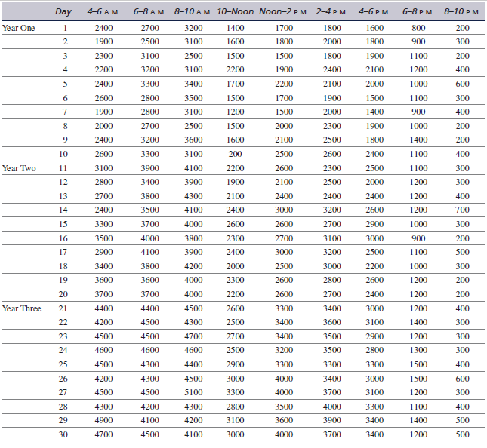Select Day 21's Noon–2 P.M. value 3300
The height and width of the screenshot is (448, 487).
point(284,308)
